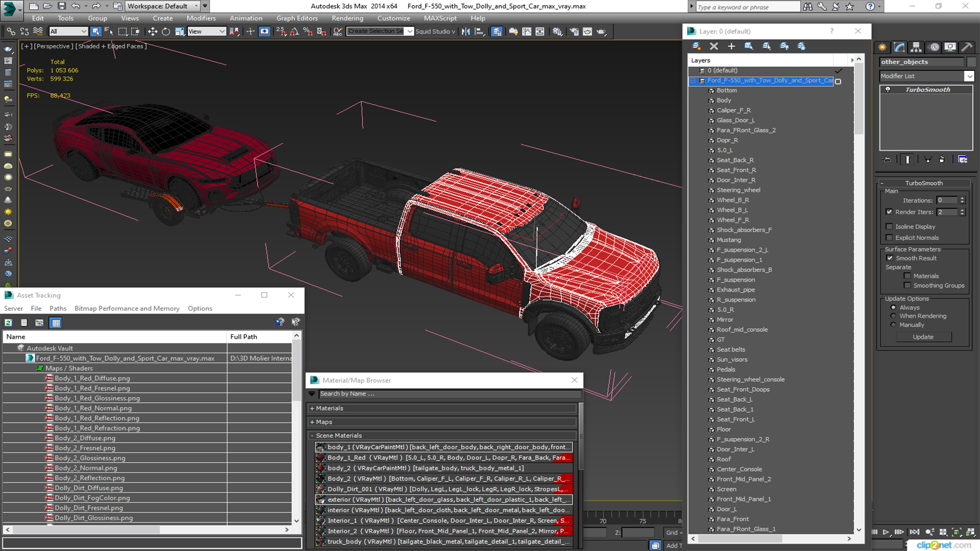The image size is (980, 551).
Task: Open the Create command panel tab
Action: point(882,47)
